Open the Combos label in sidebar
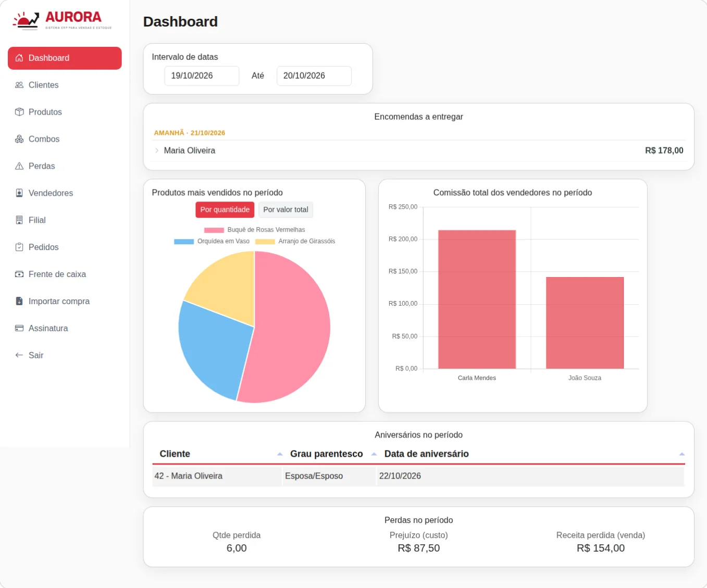The width and height of the screenshot is (707, 588). 44,139
